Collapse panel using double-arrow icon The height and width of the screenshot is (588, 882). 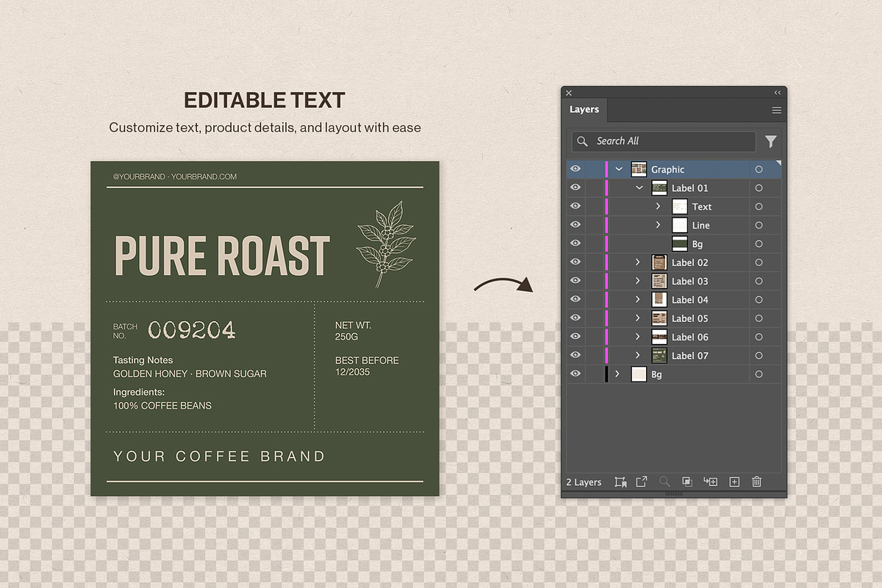(x=778, y=93)
